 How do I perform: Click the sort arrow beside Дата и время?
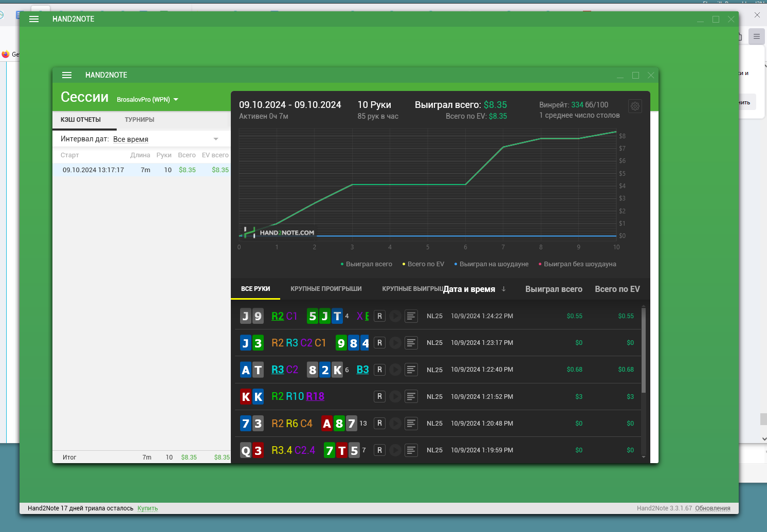(x=504, y=289)
